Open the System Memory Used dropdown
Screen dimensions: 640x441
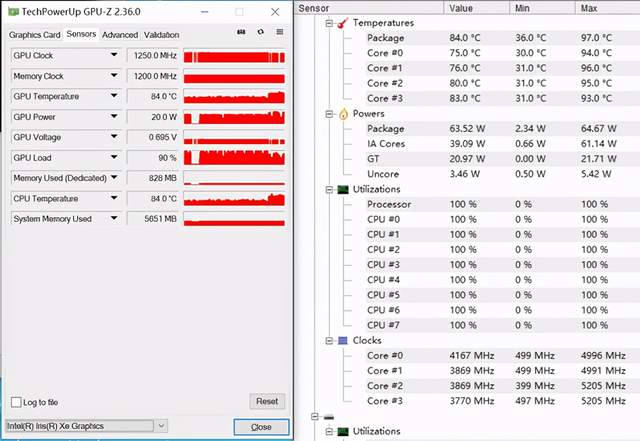coord(114,218)
